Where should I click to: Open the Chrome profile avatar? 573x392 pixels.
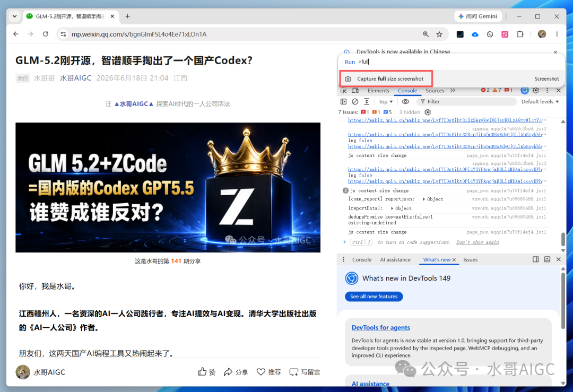click(542, 34)
